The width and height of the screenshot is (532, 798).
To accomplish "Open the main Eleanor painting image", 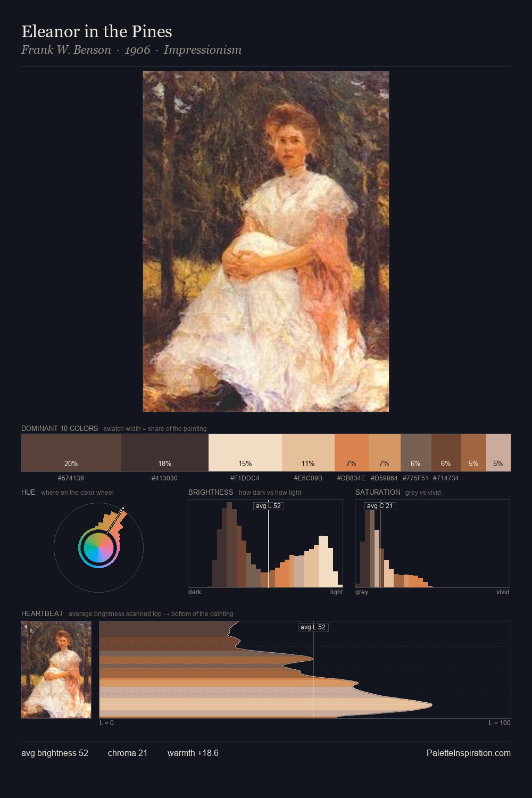I will tap(266, 242).
